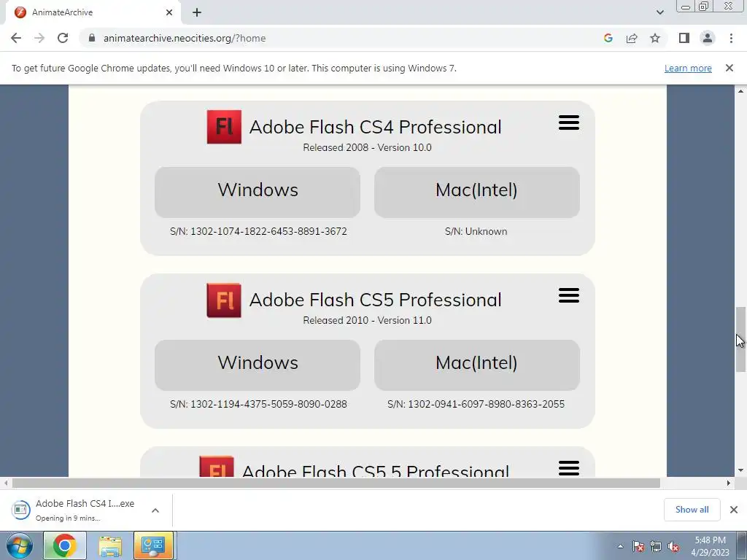Click the Learn more link
Image resolution: width=747 pixels, height=560 pixels.
coord(688,68)
